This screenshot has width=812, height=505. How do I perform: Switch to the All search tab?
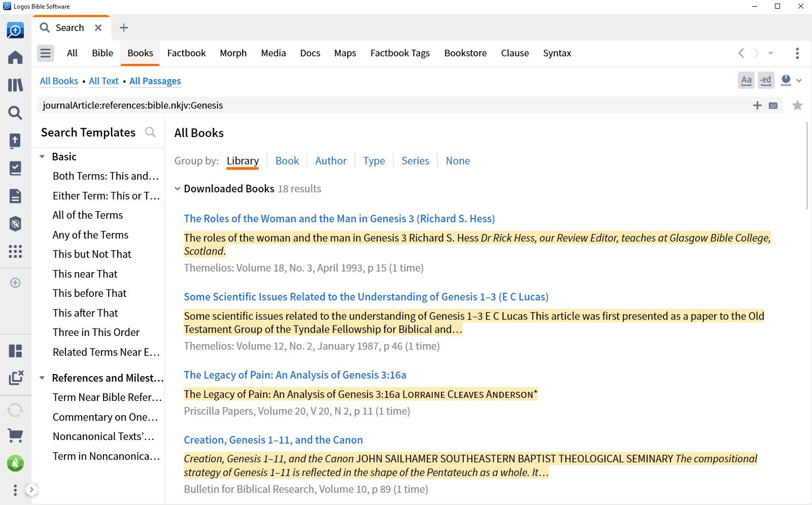72,53
